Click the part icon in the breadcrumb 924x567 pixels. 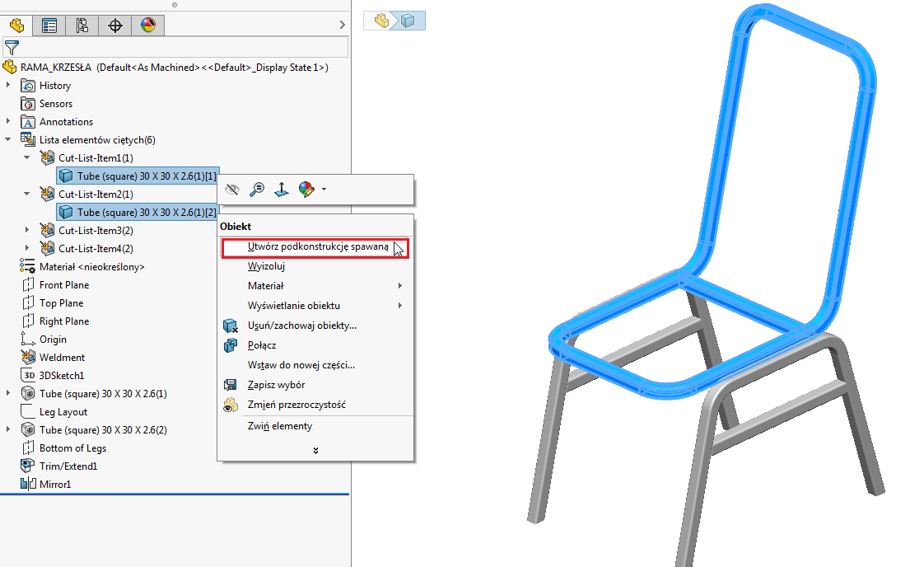[381, 21]
